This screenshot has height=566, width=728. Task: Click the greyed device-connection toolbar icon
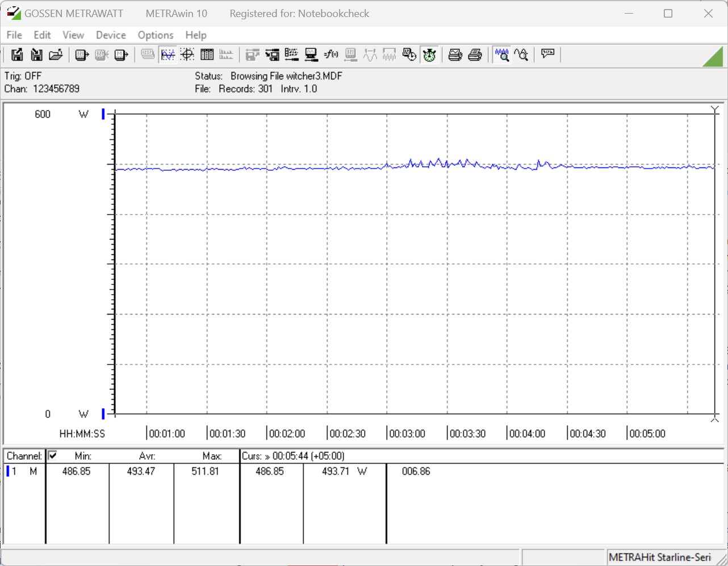tap(102, 54)
